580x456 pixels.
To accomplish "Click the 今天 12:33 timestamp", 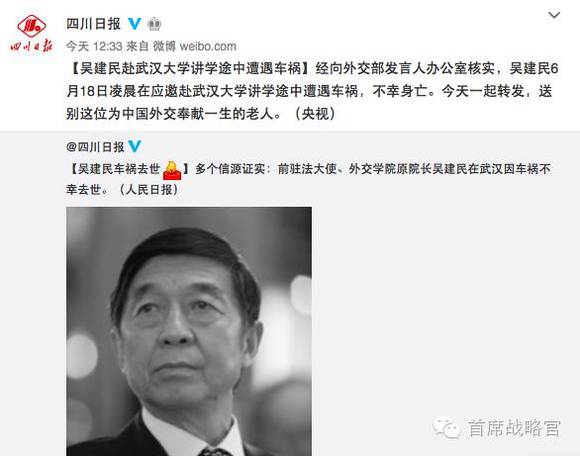I will click(94, 46).
